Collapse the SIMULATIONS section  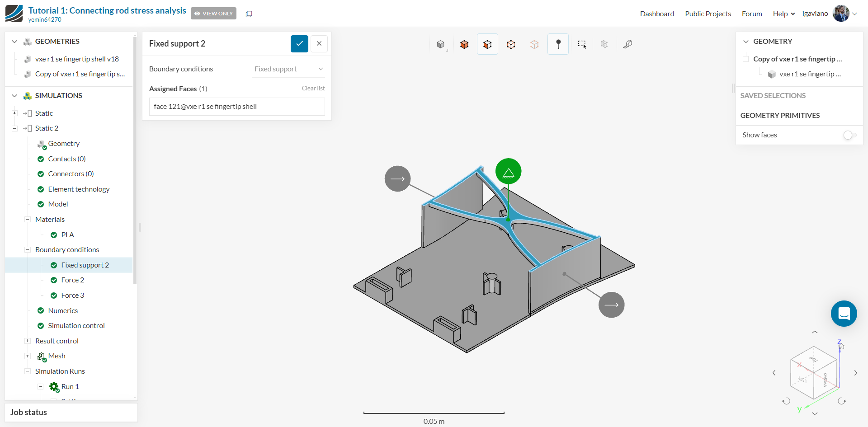coord(14,96)
